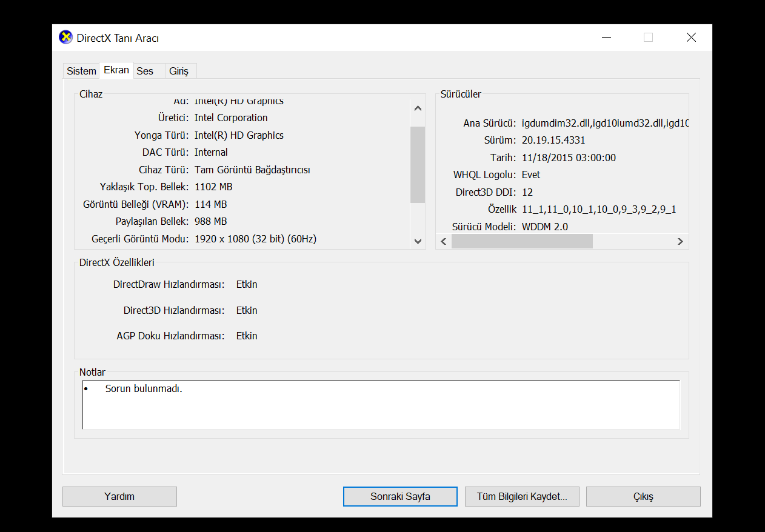
Task: Click the '988 MB' shared memory value
Action: click(210, 221)
